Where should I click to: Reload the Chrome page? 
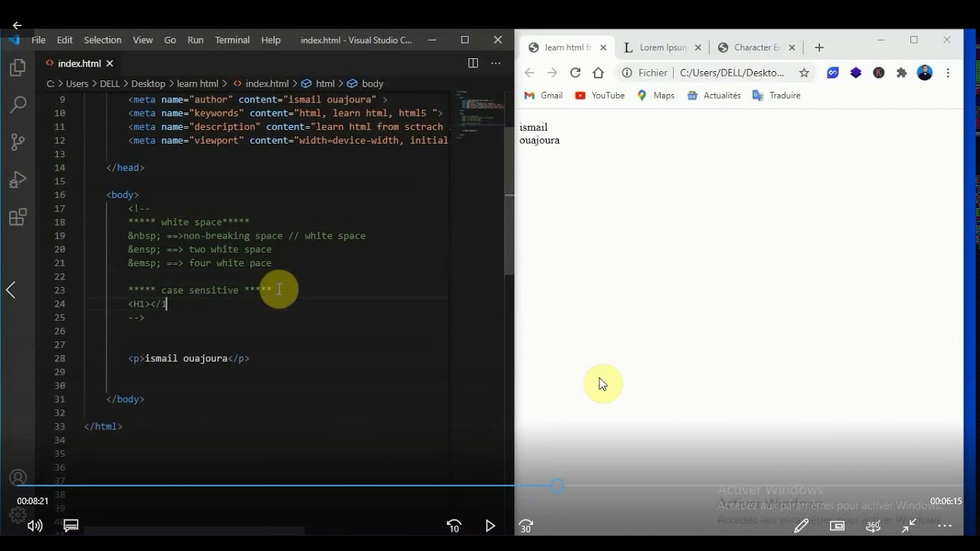576,73
